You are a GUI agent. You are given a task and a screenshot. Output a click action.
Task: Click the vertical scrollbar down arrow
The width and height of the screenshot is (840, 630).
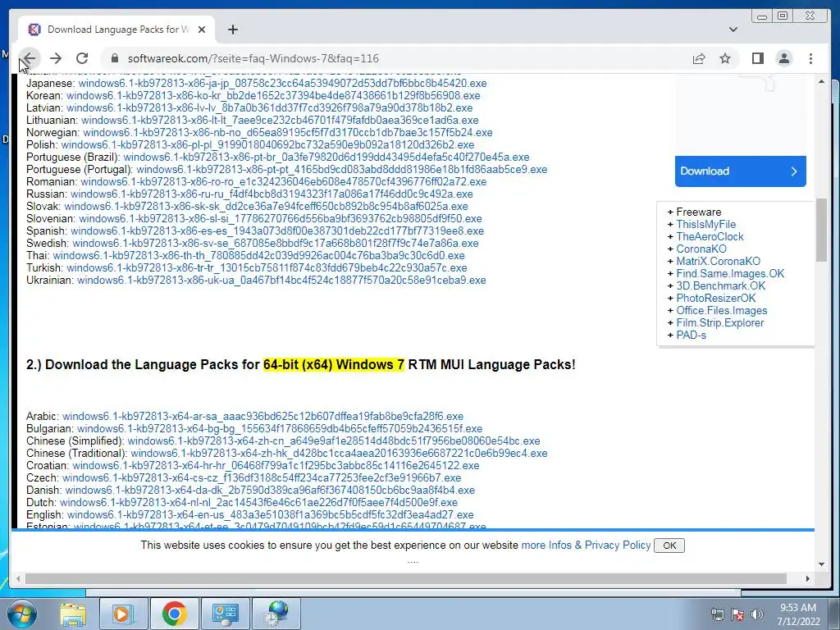pos(821,564)
